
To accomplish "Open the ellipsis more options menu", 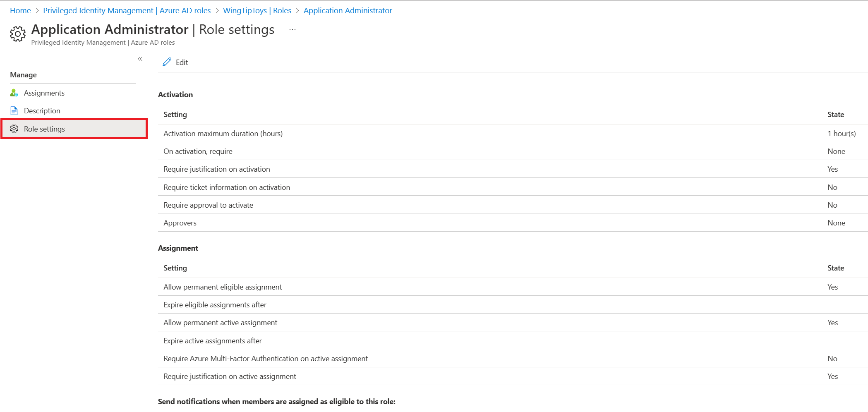I will (293, 29).
